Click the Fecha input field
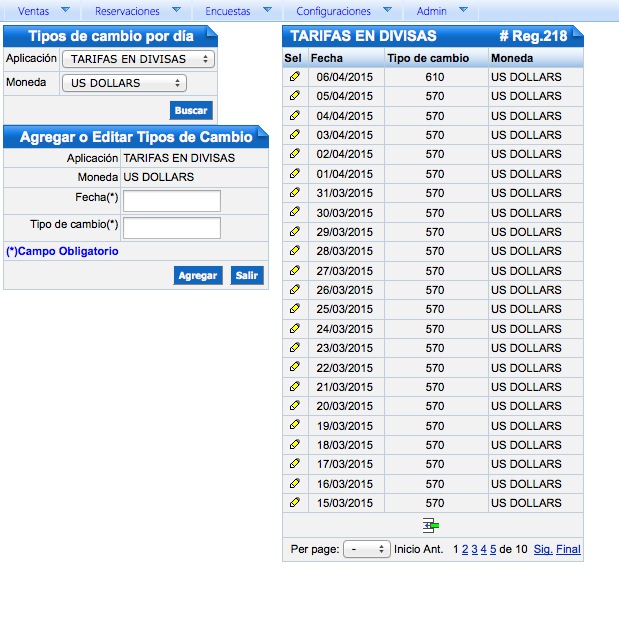The width and height of the screenshot is (619, 620). click(x=171, y=201)
